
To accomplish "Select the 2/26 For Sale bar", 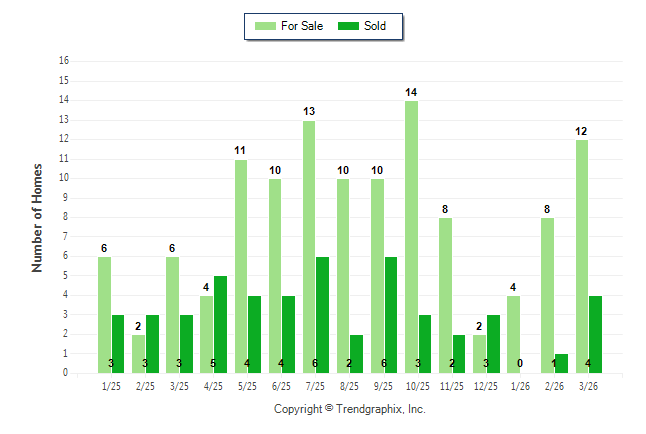I will pos(547,295).
